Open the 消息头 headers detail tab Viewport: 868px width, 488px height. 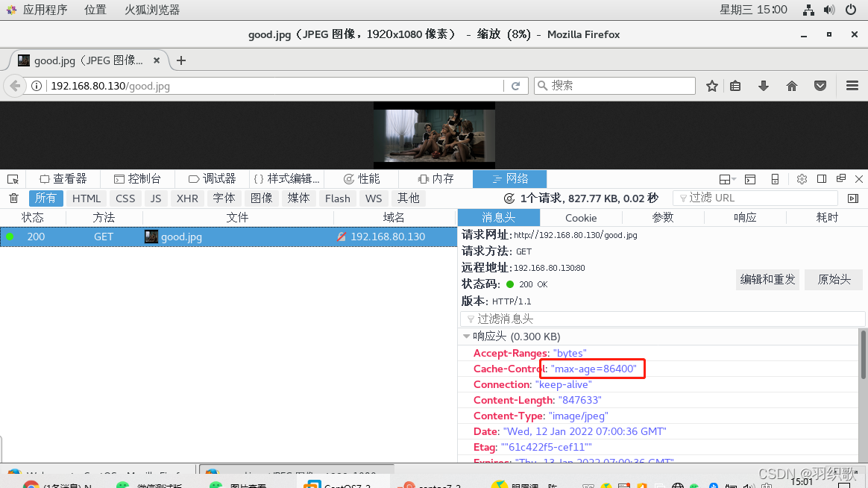click(499, 218)
